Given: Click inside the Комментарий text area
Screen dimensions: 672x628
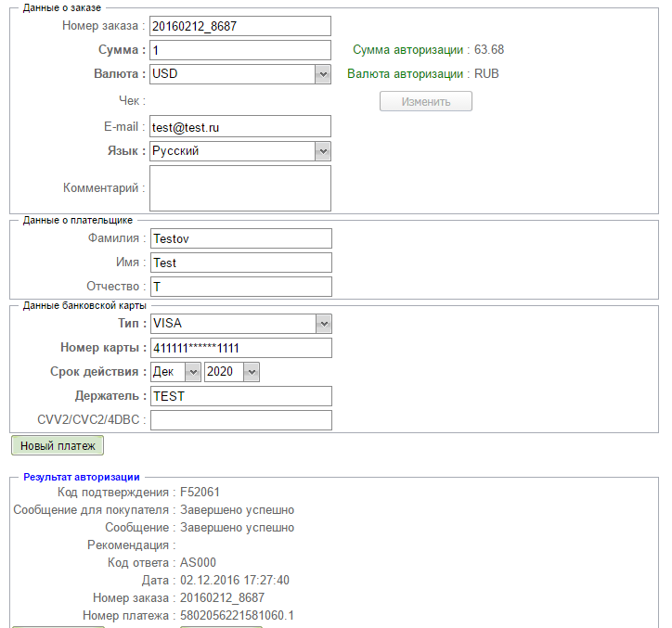Looking at the screenshot, I should [x=239, y=188].
